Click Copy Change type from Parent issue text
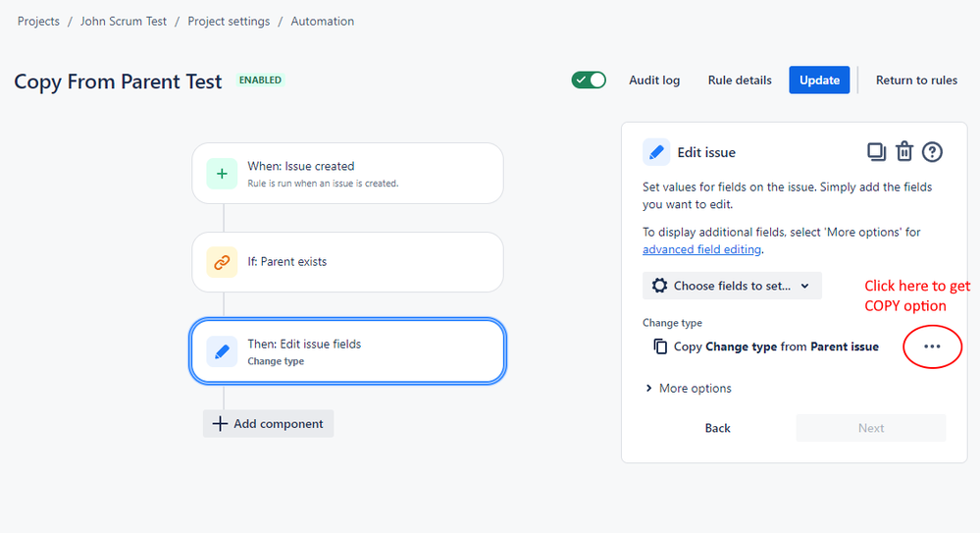This screenshot has height=533, width=980. pos(776,346)
